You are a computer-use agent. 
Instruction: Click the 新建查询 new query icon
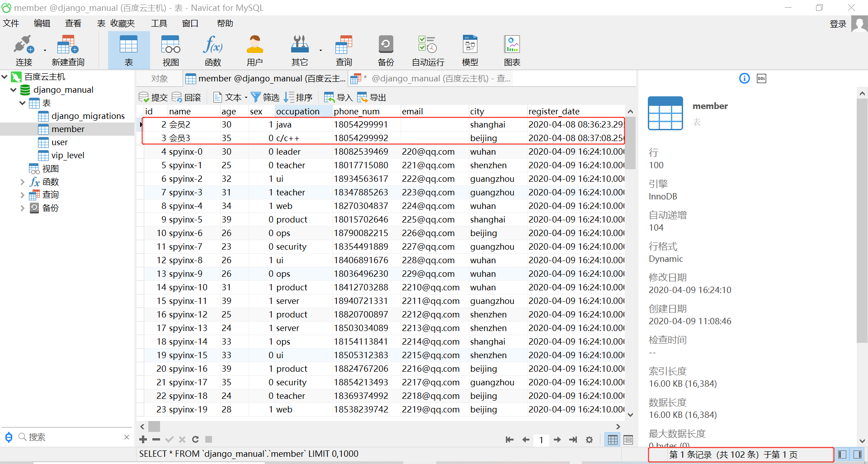click(x=68, y=50)
